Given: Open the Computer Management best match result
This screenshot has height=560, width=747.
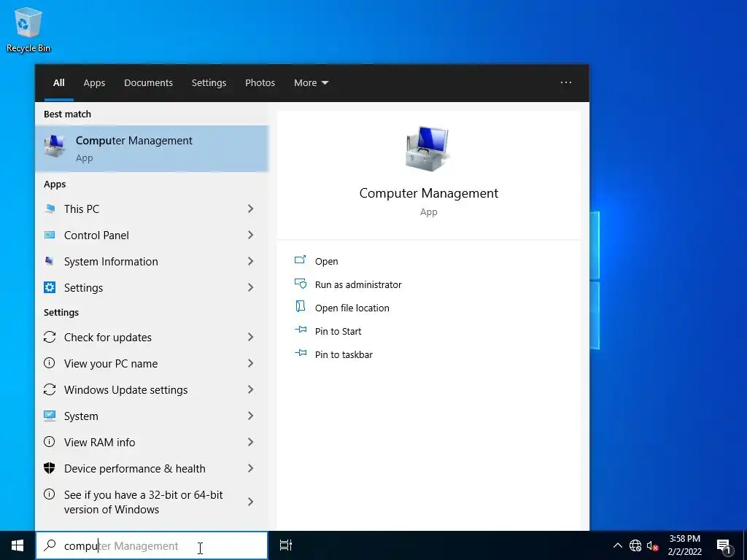Looking at the screenshot, I should click(x=152, y=149).
